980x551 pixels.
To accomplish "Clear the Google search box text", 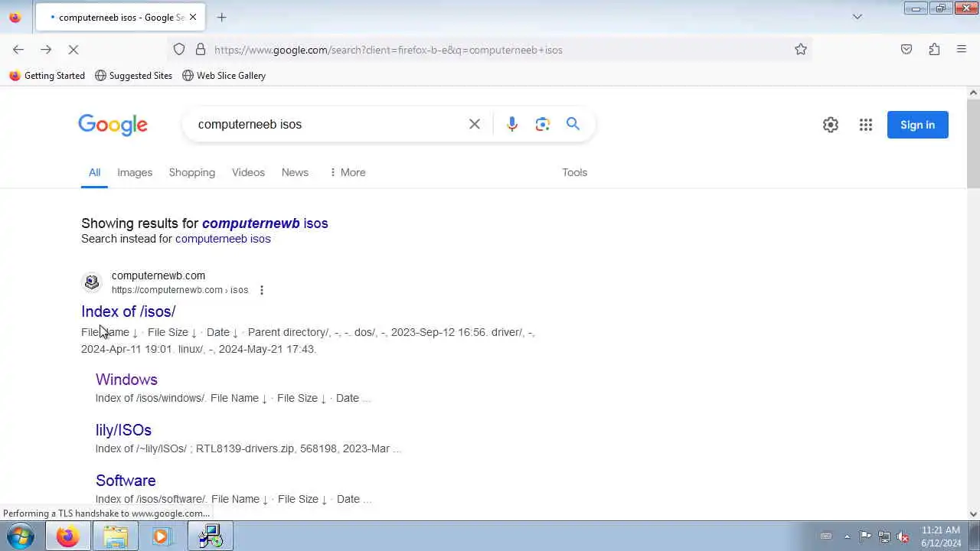I will [x=475, y=124].
